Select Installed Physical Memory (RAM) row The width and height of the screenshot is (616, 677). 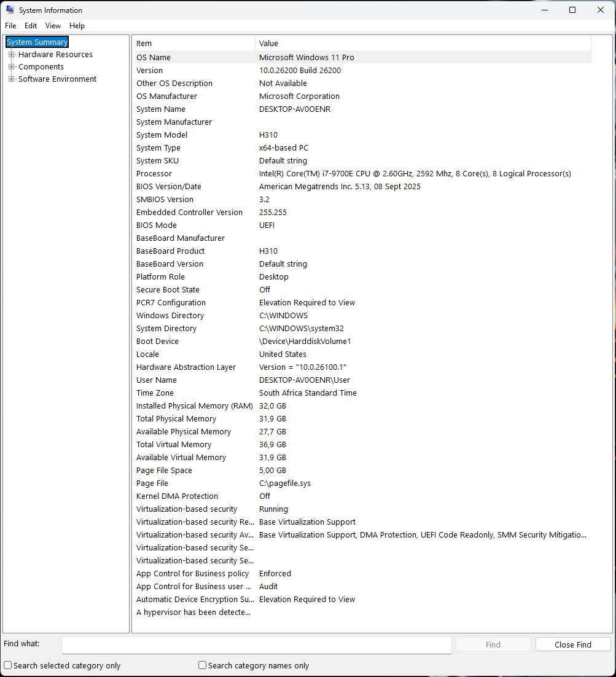tap(362, 406)
